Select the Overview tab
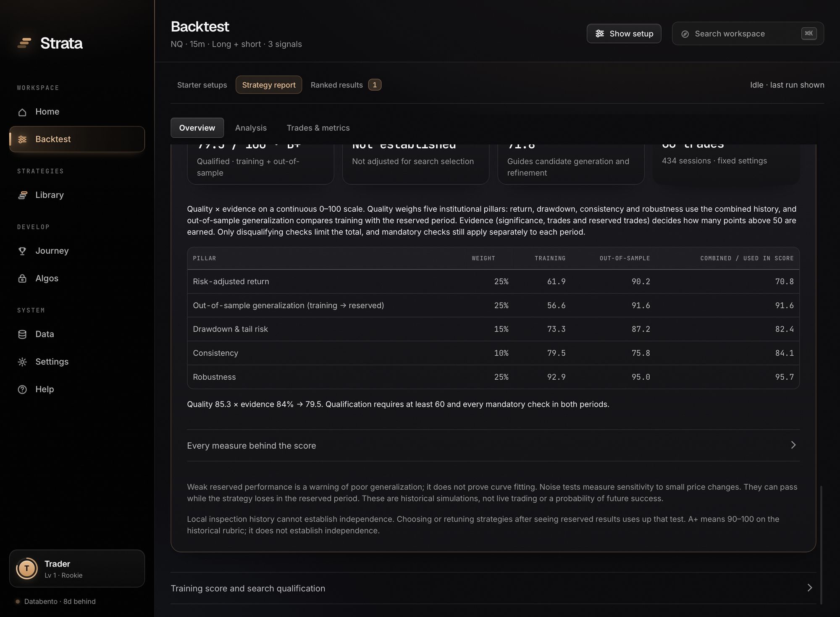Image resolution: width=840 pixels, height=617 pixels. [x=197, y=128]
